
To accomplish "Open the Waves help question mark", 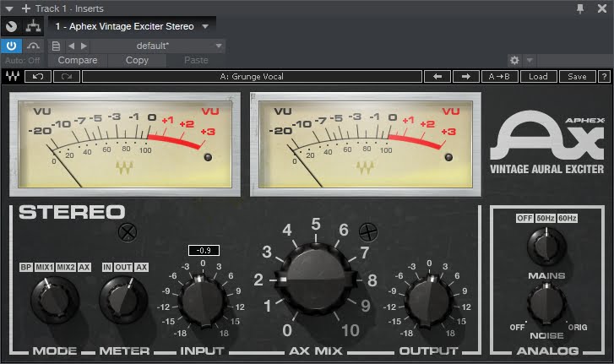I will (604, 76).
